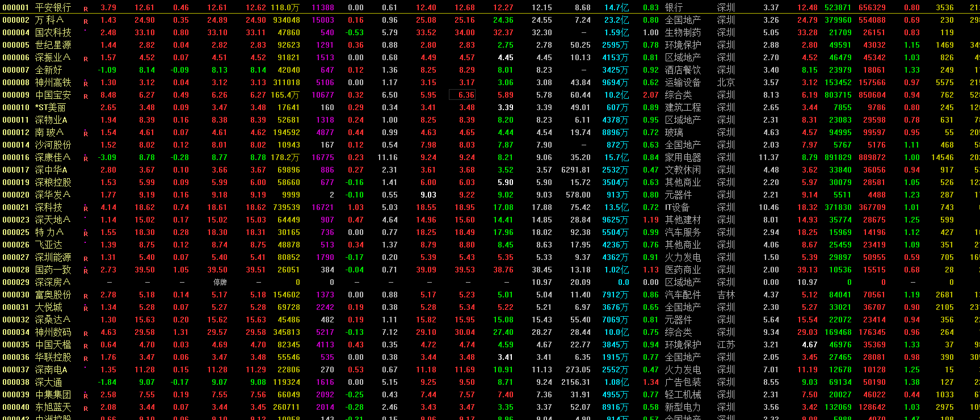This screenshot has height=420, width=980.
Task: Select the 医药商业 industry cell
Action: click(x=683, y=270)
